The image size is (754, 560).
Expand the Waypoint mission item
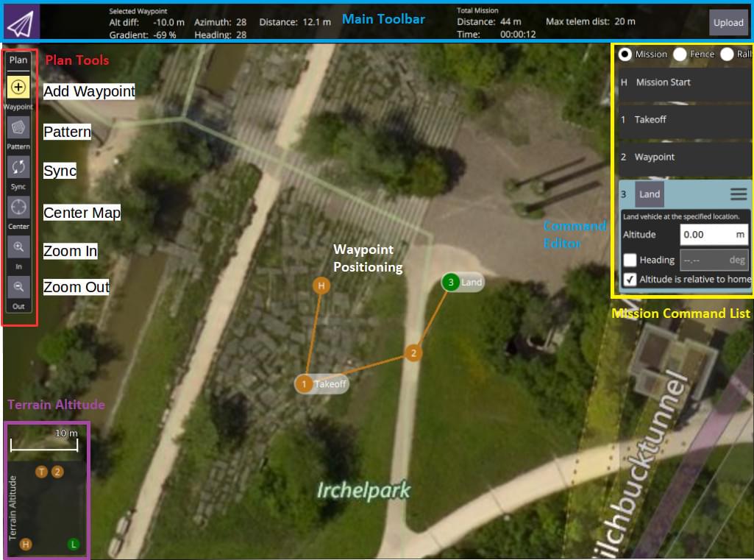tap(684, 157)
